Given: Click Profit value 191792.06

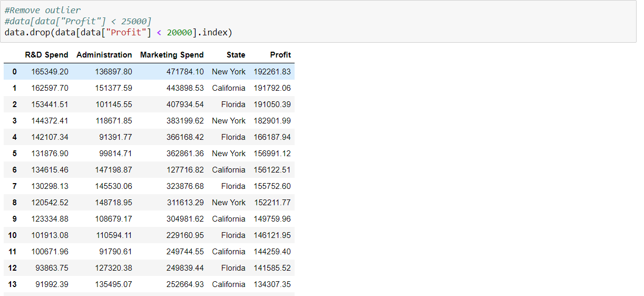Looking at the screenshot, I should point(272,88).
